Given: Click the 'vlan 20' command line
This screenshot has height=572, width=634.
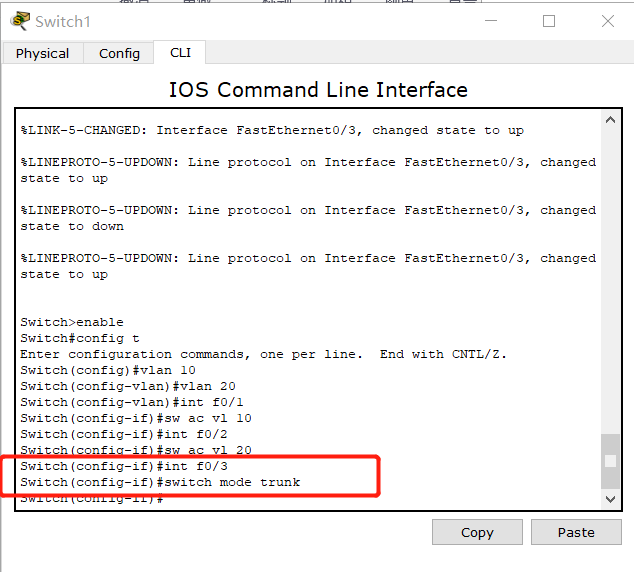Looking at the screenshot, I should (128, 386).
